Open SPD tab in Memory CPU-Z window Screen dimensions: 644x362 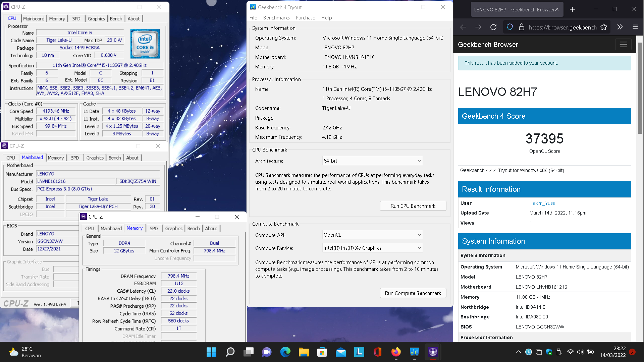[154, 229]
